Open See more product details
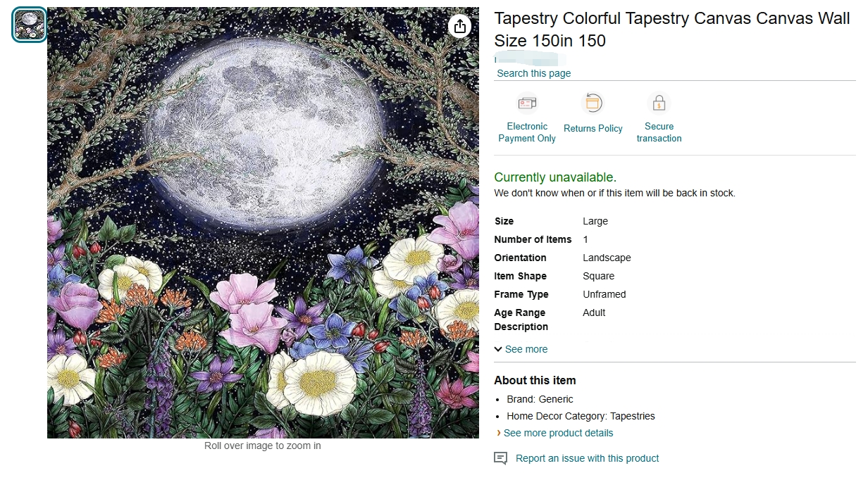This screenshot has height=480, width=868. tap(558, 433)
